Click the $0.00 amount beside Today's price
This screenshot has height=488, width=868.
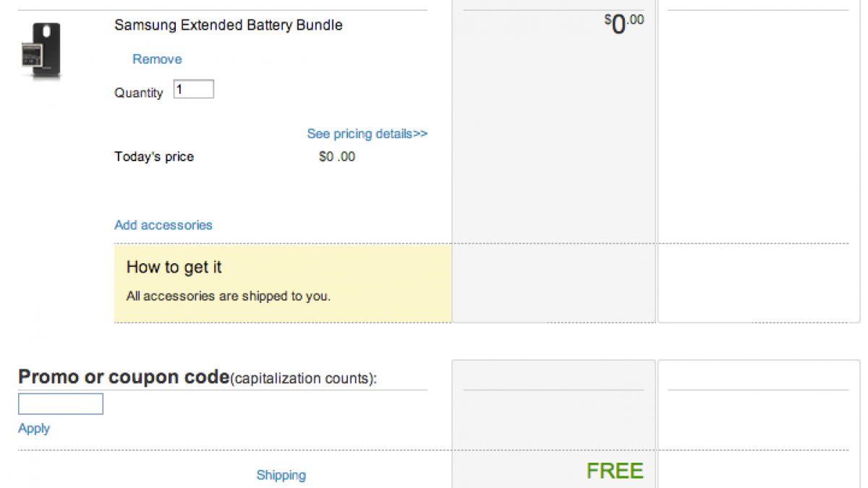[337, 157]
